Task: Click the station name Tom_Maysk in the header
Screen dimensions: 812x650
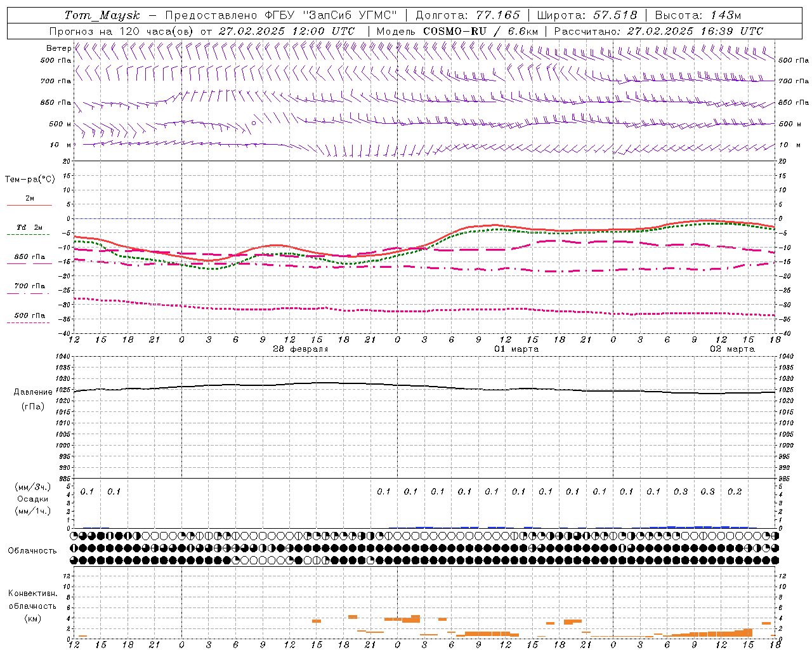Action: coord(102,15)
